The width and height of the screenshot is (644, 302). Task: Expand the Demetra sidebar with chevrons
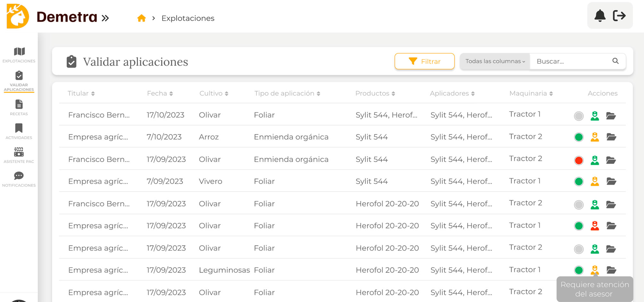(105, 18)
